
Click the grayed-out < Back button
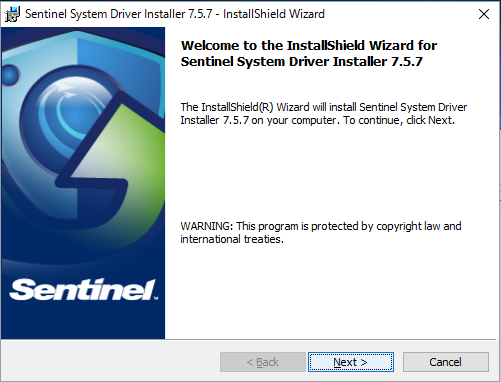[x=263, y=362]
